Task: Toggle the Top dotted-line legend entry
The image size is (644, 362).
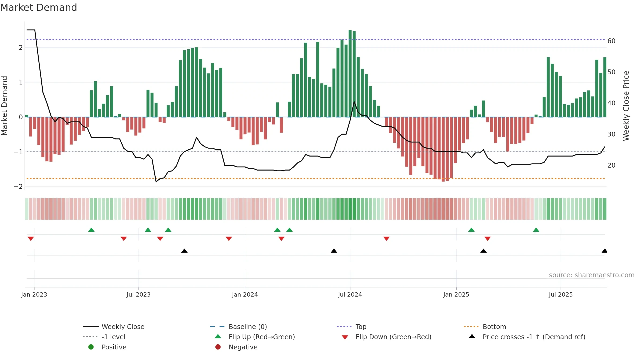Action: click(352, 327)
